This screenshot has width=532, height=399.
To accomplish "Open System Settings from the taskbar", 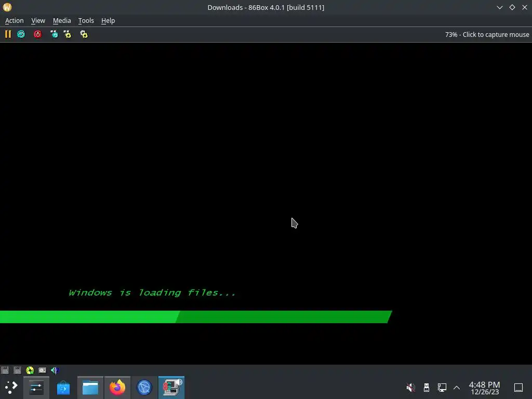I will [36, 388].
